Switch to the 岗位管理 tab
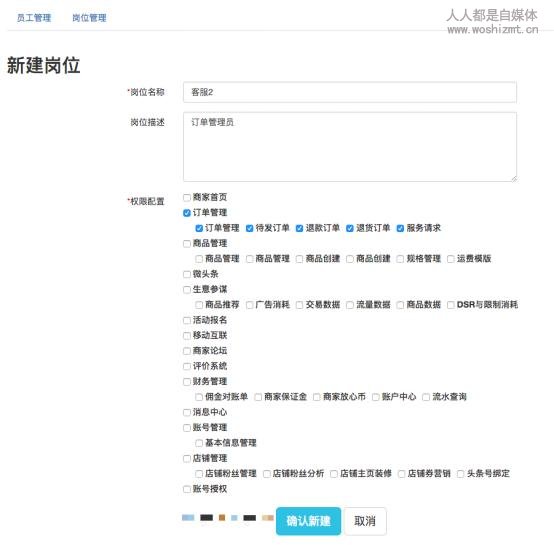The width and height of the screenshot is (554, 545). 89,18
